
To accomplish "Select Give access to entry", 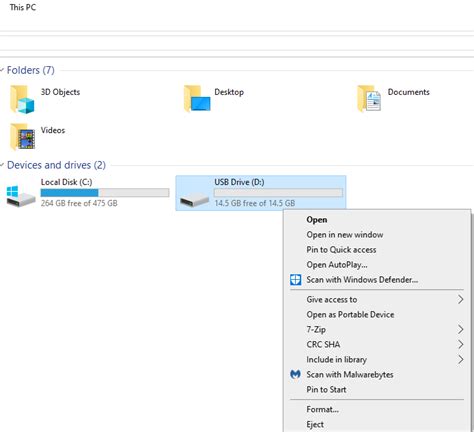I will 377,299.
